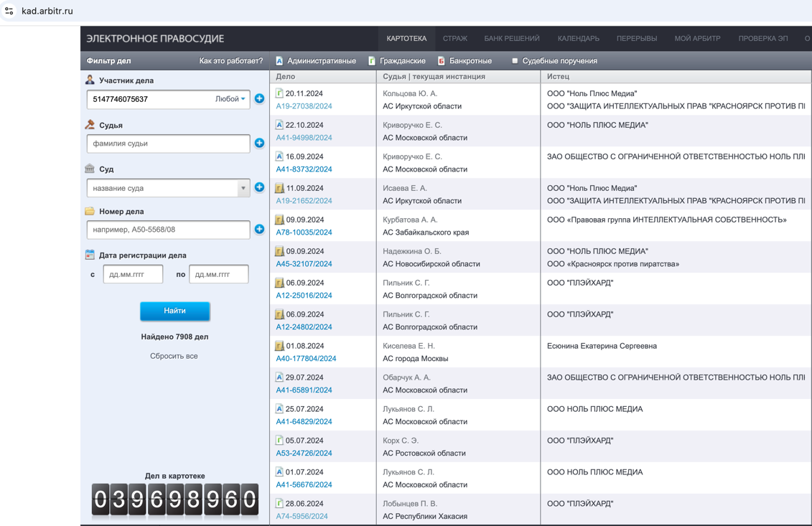812x526 pixels.
Task: Open the Любой participant type dropdown
Action: (230, 99)
